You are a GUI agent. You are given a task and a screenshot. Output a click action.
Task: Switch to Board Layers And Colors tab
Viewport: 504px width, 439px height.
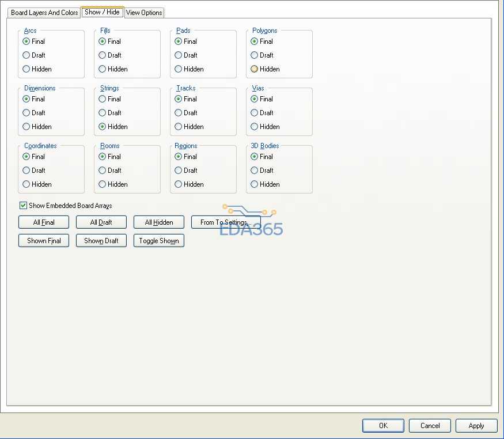[44, 13]
